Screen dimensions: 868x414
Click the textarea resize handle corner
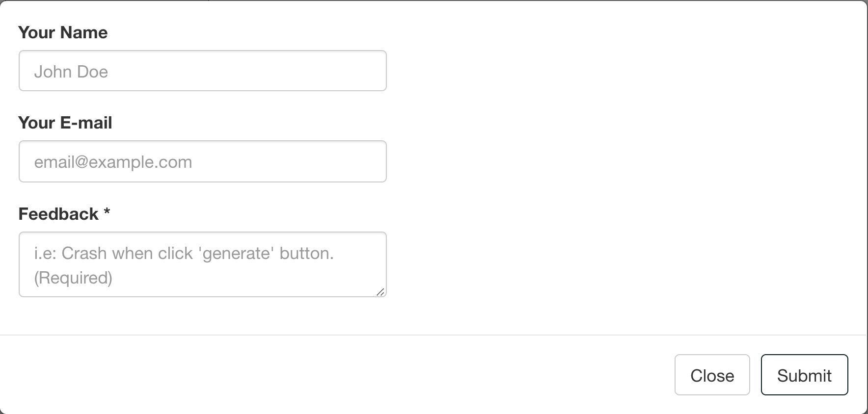pyautogui.click(x=380, y=292)
